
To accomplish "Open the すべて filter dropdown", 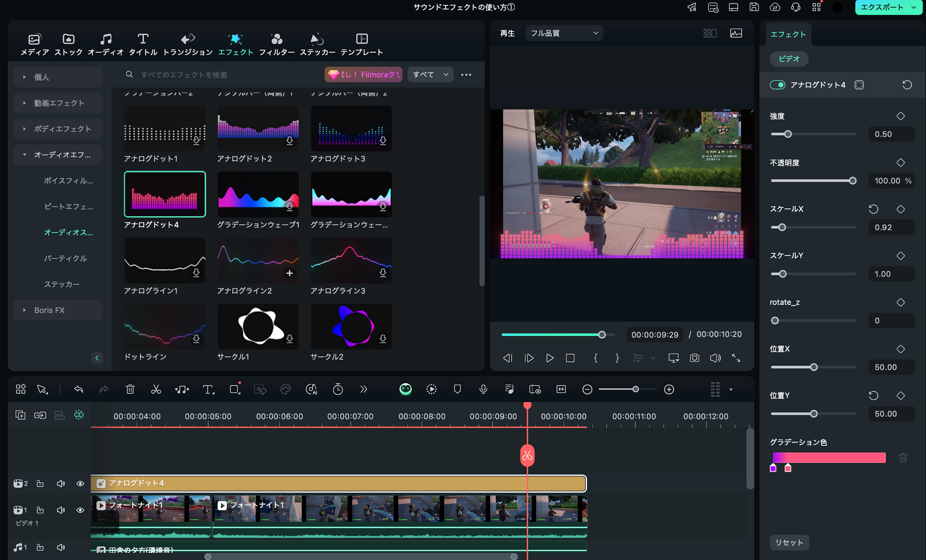I will (430, 74).
